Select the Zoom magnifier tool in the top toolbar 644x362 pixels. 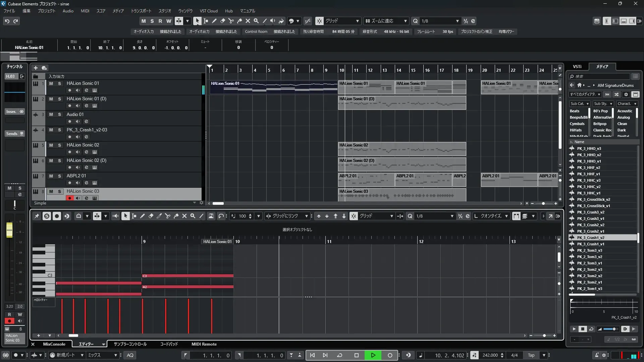(256, 21)
